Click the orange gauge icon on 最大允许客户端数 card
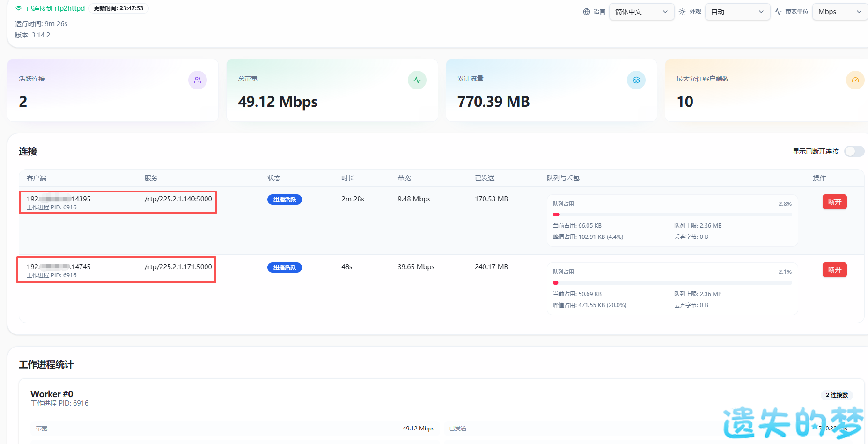Image resolution: width=868 pixels, height=444 pixels. [855, 80]
